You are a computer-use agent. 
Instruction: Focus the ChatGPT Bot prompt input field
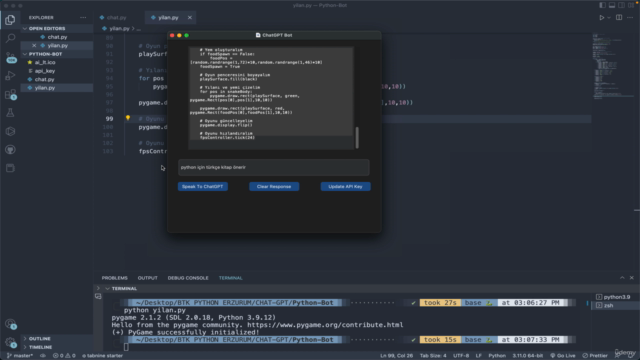pos(273,167)
